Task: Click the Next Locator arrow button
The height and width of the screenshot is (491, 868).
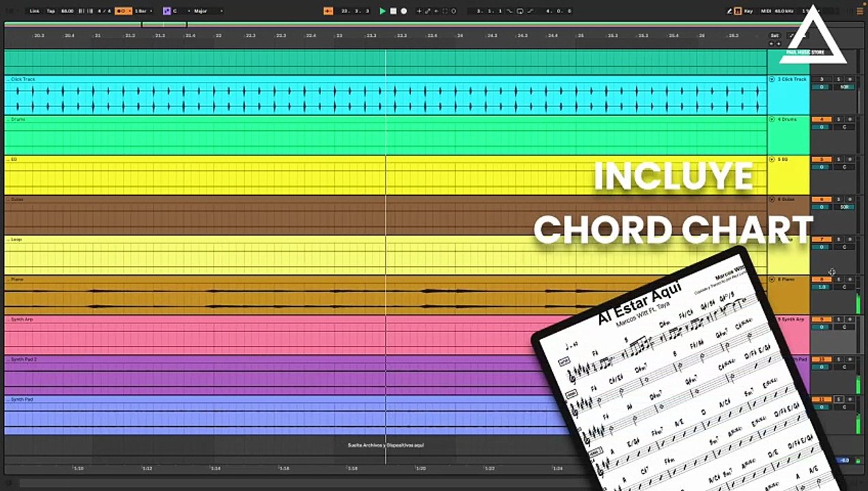Action: click(779, 44)
